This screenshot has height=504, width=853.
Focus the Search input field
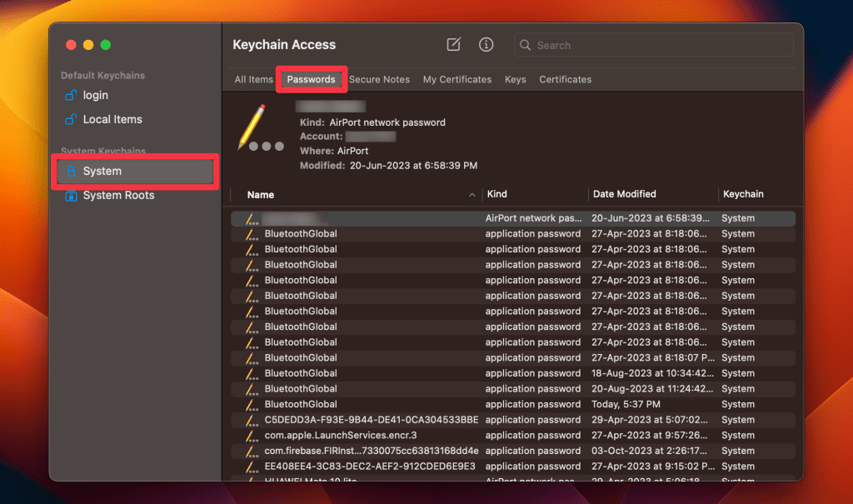click(x=658, y=46)
